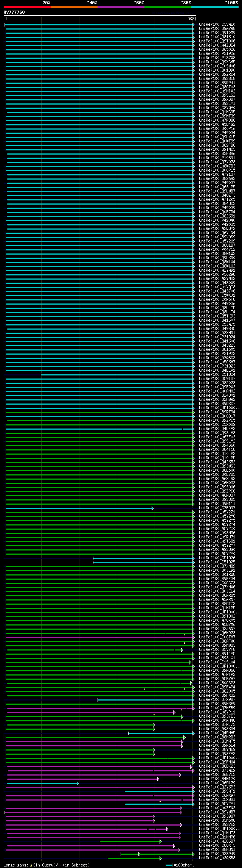Click the cyan alignment bar for Q45NH5
Viewport: 242px width, 868px height.
161,733
